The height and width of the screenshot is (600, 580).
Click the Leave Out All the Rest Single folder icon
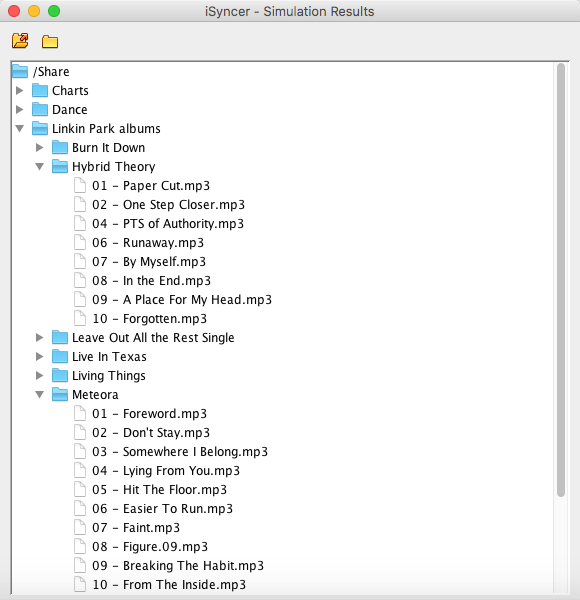coord(60,338)
